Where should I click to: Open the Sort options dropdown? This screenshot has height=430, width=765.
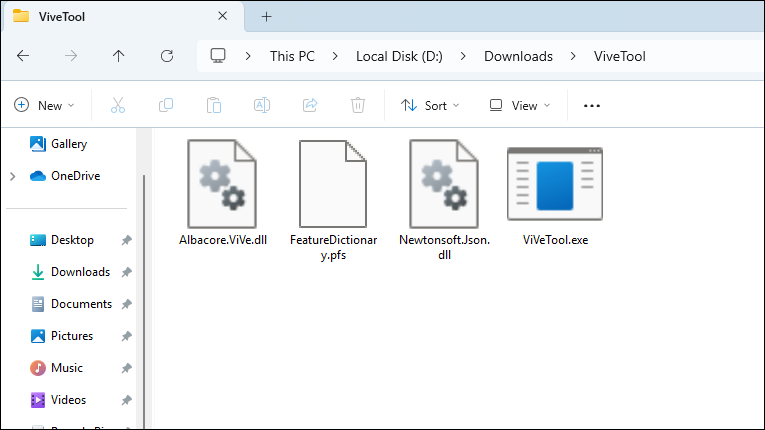(x=430, y=105)
